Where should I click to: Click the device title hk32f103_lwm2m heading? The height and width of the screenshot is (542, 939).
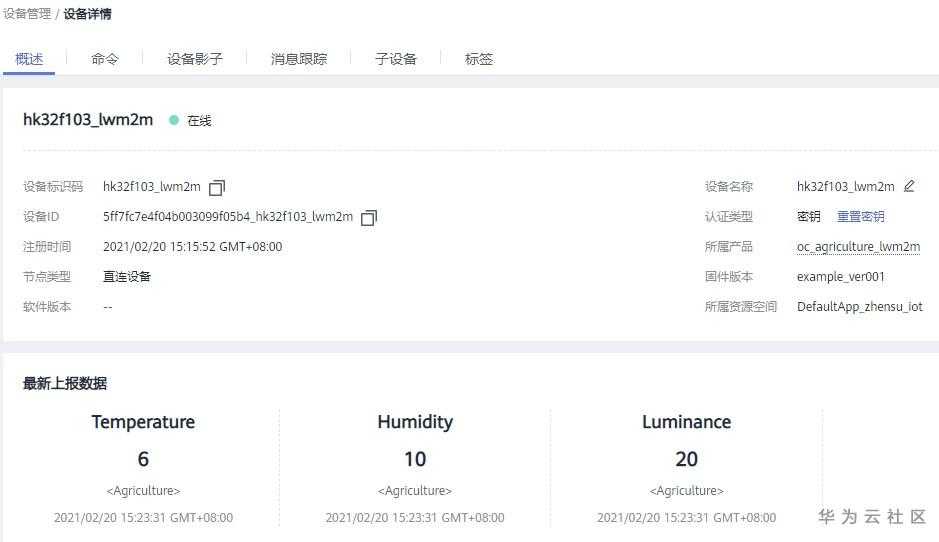tap(88, 120)
